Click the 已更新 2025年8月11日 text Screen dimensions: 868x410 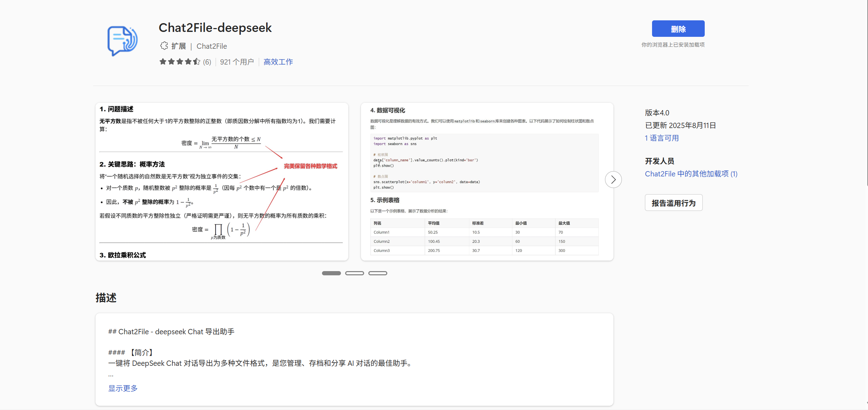pos(680,125)
